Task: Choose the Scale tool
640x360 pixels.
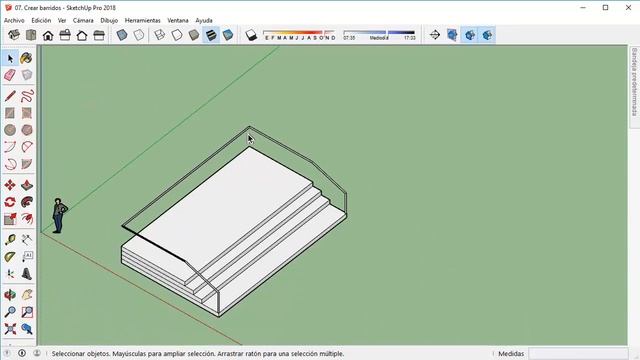Action: 10,219
